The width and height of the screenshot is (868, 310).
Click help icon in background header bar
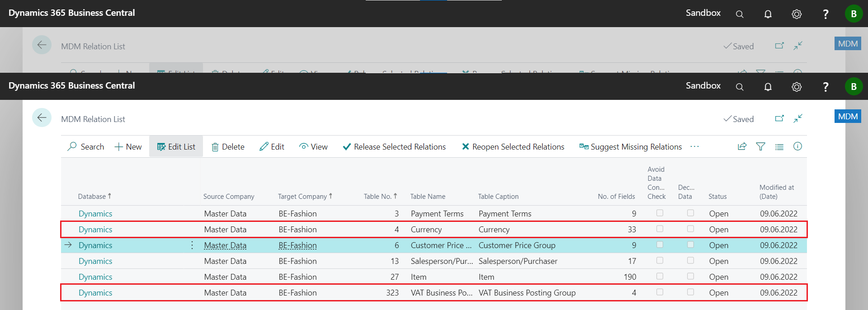[x=826, y=14]
